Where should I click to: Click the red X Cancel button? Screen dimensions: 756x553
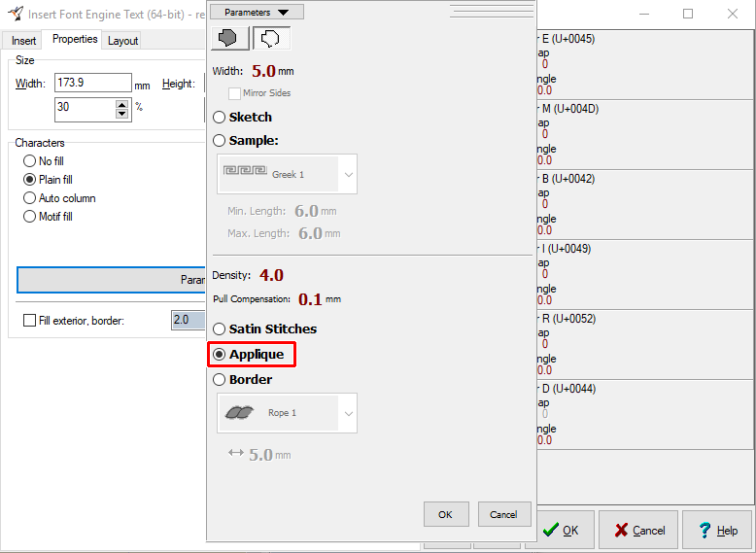[x=638, y=530]
